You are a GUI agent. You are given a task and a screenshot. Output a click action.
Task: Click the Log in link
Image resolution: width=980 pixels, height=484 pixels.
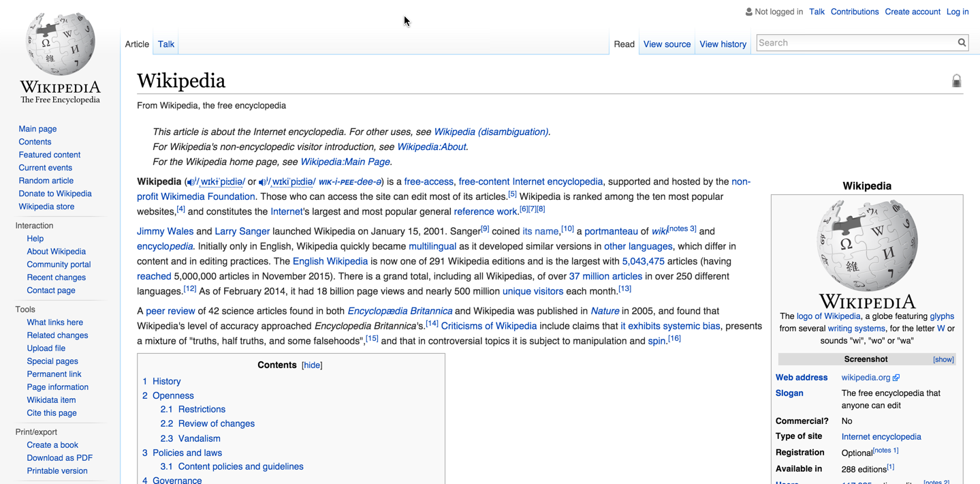tap(958, 12)
